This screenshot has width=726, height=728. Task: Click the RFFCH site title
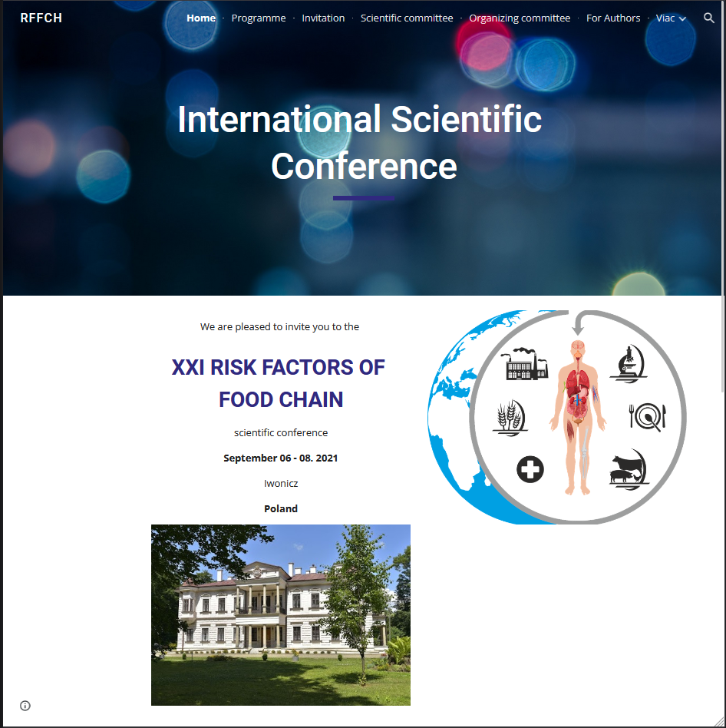coord(41,18)
